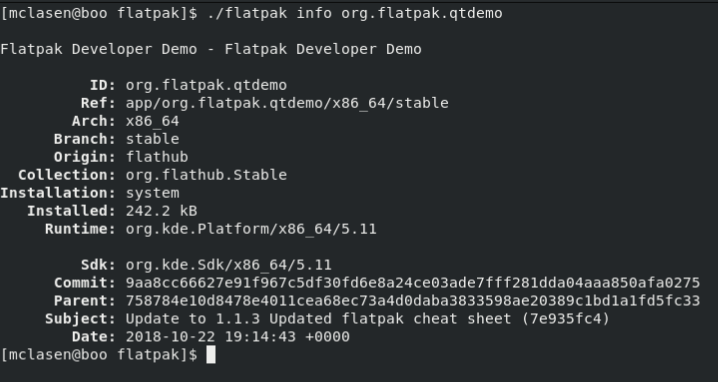Screen dimensions: 718x382
Task: Click the bold "Runtime:" label
Action: [81, 229]
